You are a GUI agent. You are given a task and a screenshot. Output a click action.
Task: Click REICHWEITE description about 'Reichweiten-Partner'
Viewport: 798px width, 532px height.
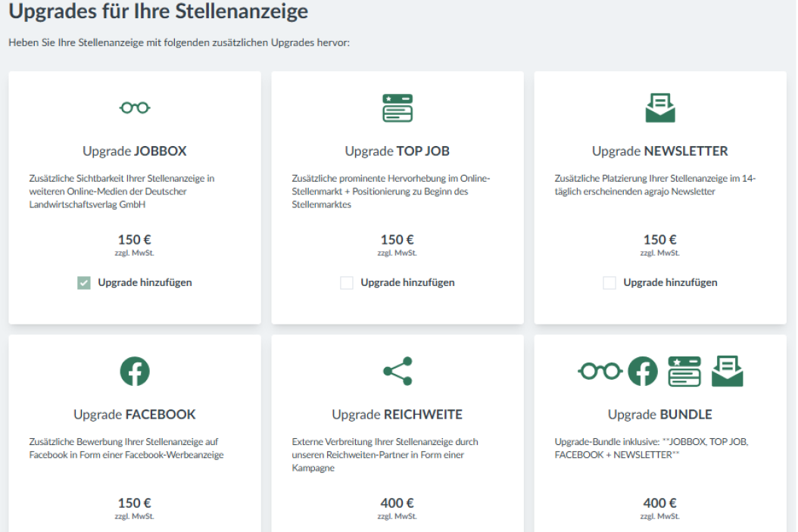tap(385, 455)
